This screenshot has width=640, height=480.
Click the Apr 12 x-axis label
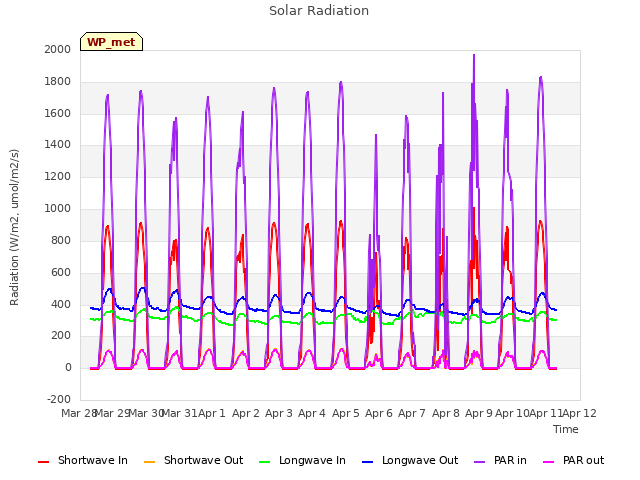(x=579, y=413)
